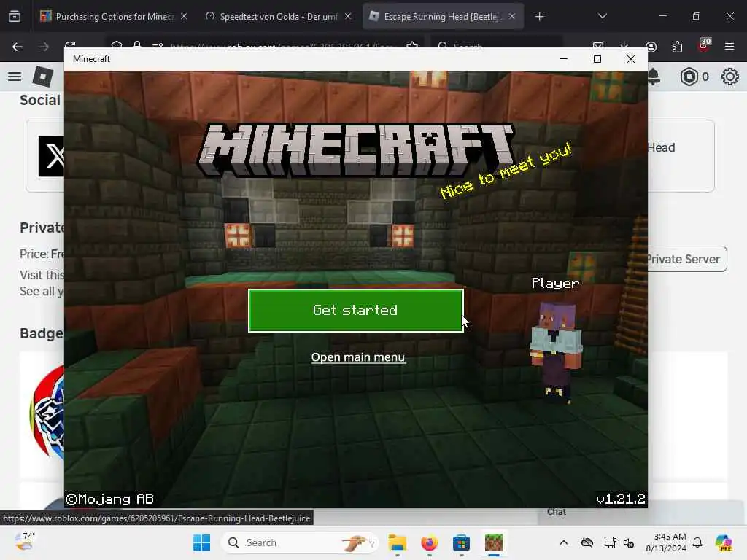
Task: Open Roblox notifications bell
Action: [654, 77]
